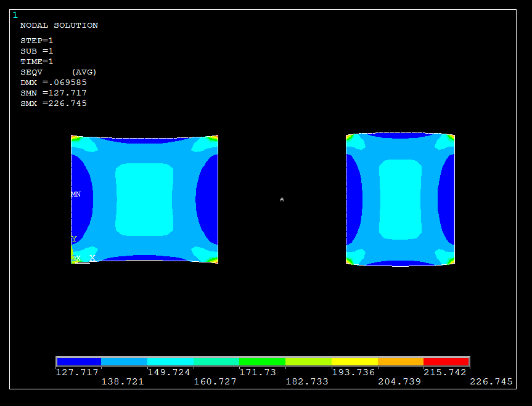
Task: Click the bright green legend color band
Action: [x=262, y=362]
